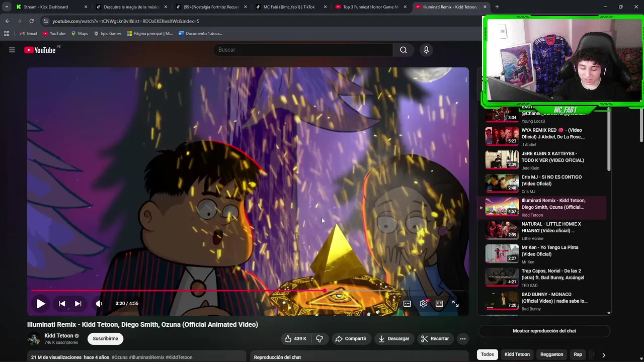
Task: Click the YouTube search field
Action: point(303,50)
